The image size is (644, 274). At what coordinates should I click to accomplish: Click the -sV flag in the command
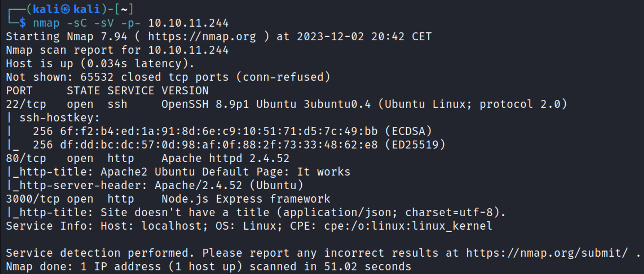(x=104, y=23)
